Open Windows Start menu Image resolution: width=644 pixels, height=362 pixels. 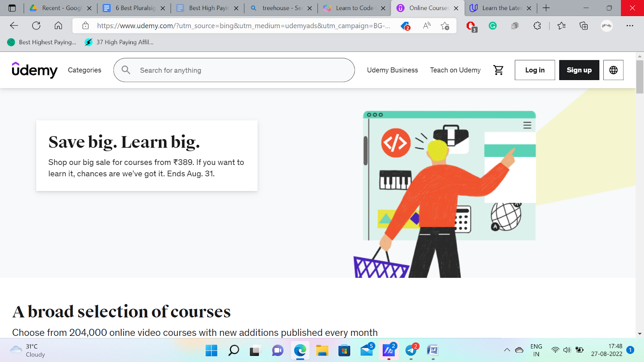[x=211, y=351]
